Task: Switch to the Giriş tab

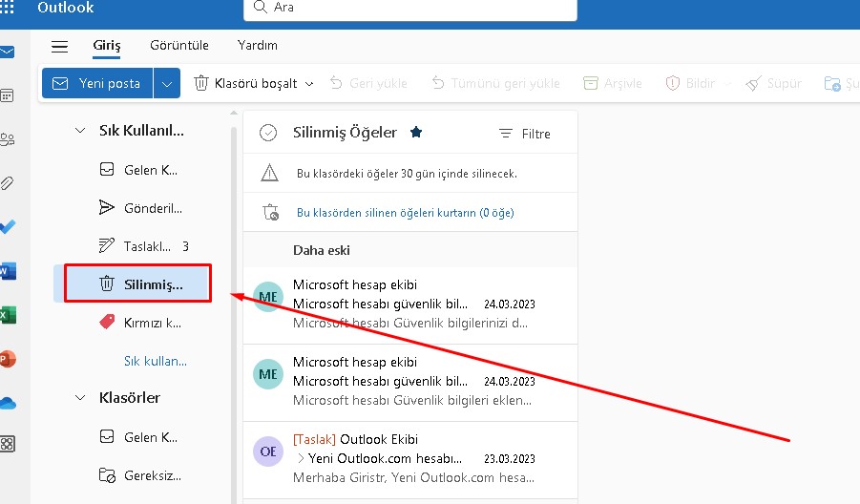Action: pyautogui.click(x=106, y=46)
